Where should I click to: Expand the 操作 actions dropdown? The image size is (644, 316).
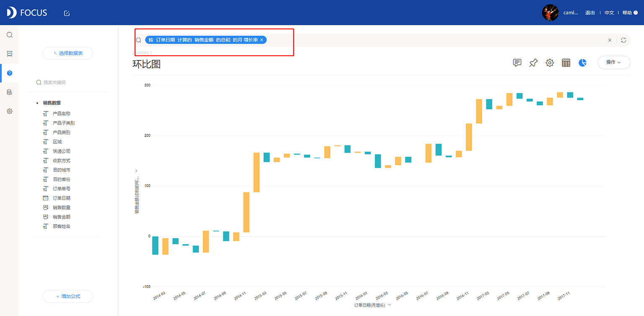pyautogui.click(x=613, y=62)
